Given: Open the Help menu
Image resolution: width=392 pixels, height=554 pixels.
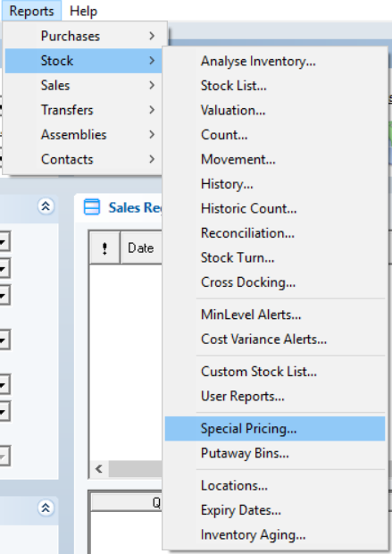Looking at the screenshot, I should click(83, 11).
